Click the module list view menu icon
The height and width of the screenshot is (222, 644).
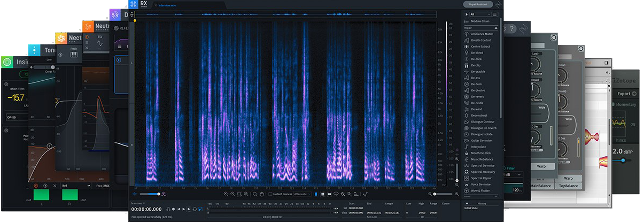coord(495,14)
